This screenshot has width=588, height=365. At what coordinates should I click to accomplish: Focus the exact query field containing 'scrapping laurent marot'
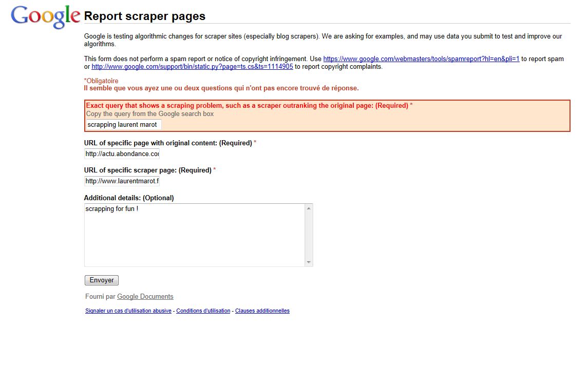123,124
